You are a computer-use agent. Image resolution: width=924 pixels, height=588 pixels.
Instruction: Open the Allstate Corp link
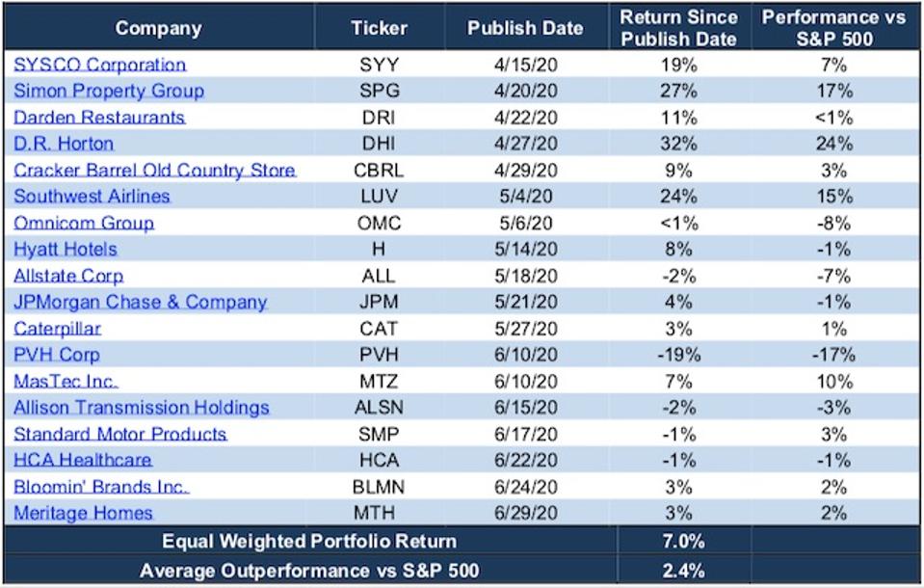[x=68, y=276]
